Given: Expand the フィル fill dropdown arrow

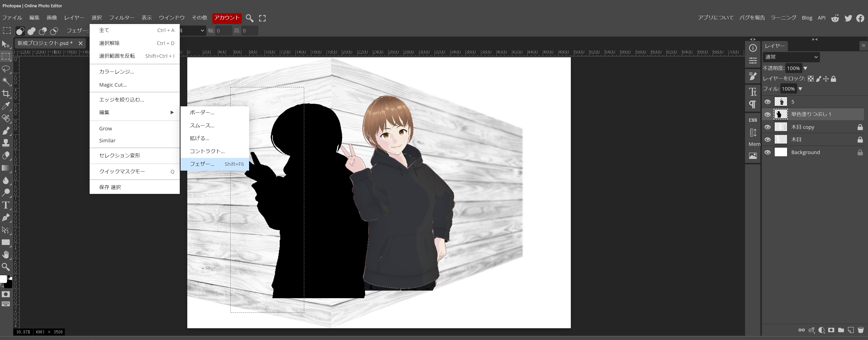Looking at the screenshot, I should coord(800,89).
